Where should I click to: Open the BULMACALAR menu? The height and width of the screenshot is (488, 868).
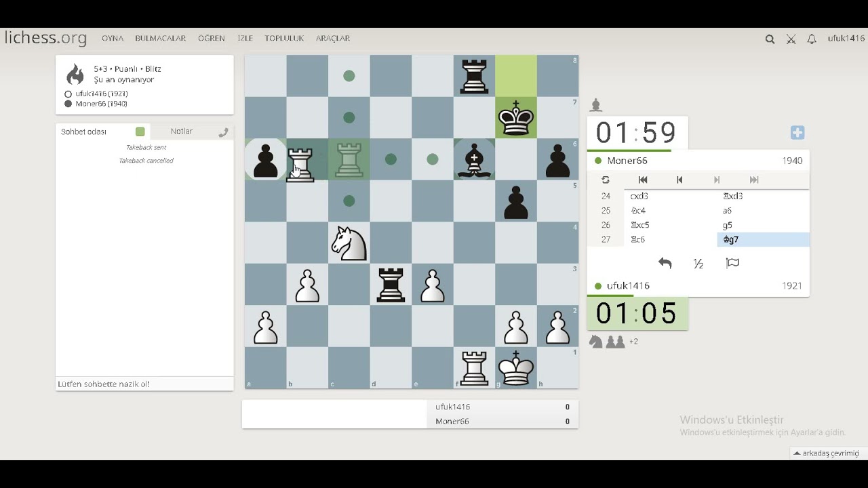(161, 39)
